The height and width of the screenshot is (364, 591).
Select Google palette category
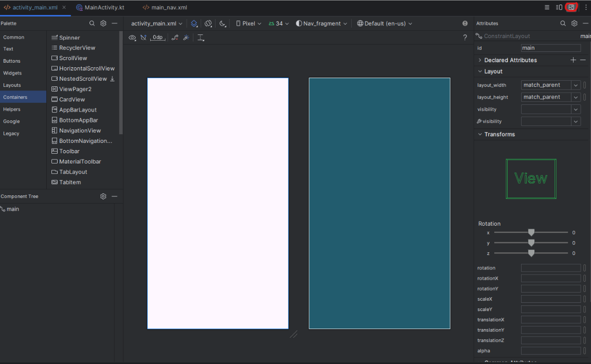click(x=11, y=121)
